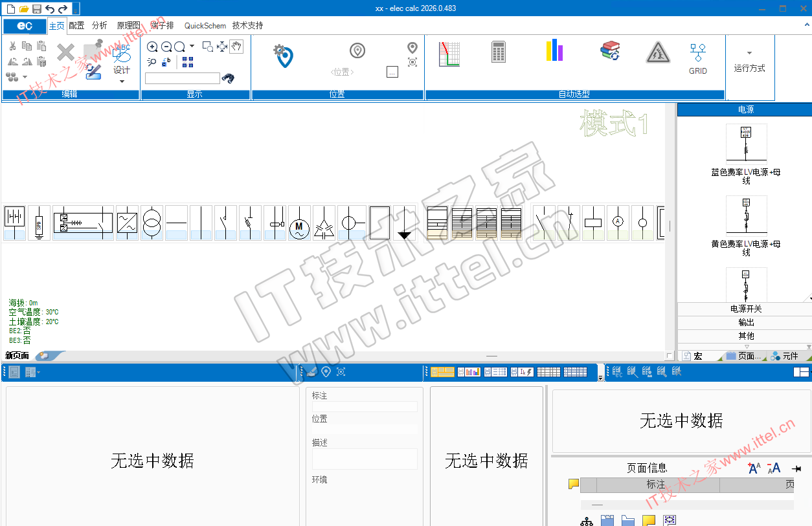Collapse the 电源 library section header
The height and width of the screenshot is (526, 812).
(x=745, y=109)
